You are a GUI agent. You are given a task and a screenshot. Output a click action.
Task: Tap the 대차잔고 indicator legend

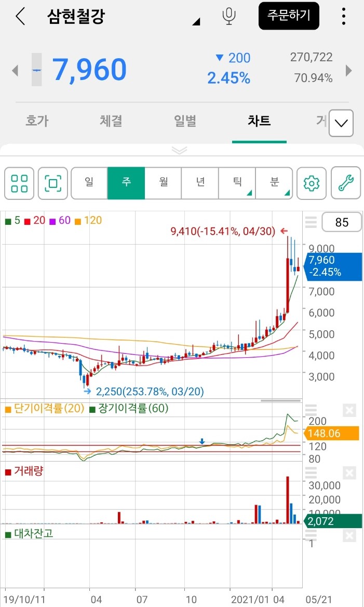pyautogui.click(x=29, y=533)
